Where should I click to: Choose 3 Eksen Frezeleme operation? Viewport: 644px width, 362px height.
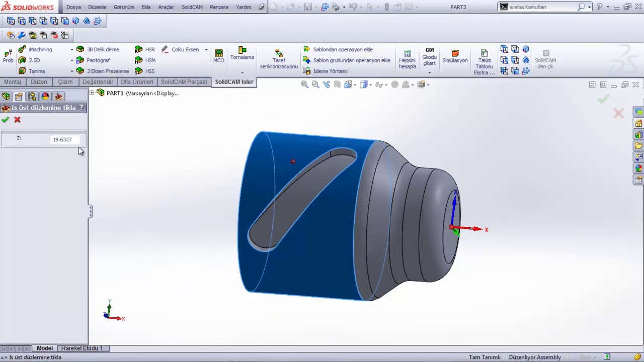pos(103,71)
